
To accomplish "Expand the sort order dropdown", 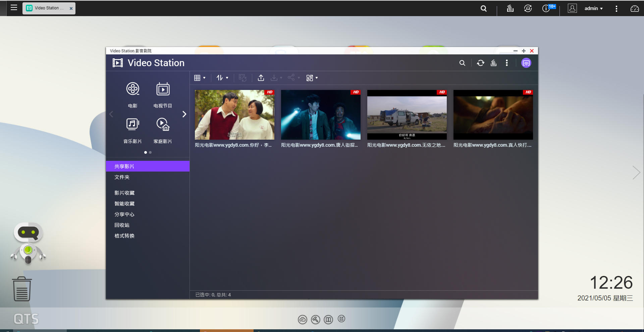I will coord(222,78).
